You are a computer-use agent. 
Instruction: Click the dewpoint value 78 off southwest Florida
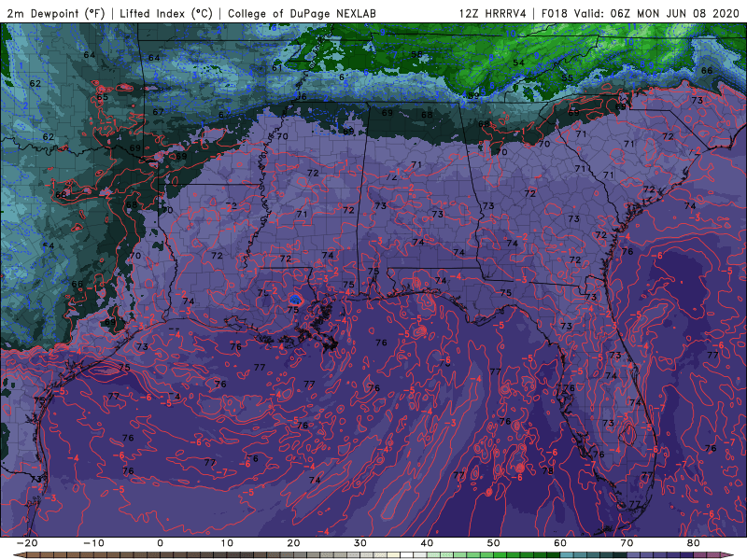(x=548, y=471)
